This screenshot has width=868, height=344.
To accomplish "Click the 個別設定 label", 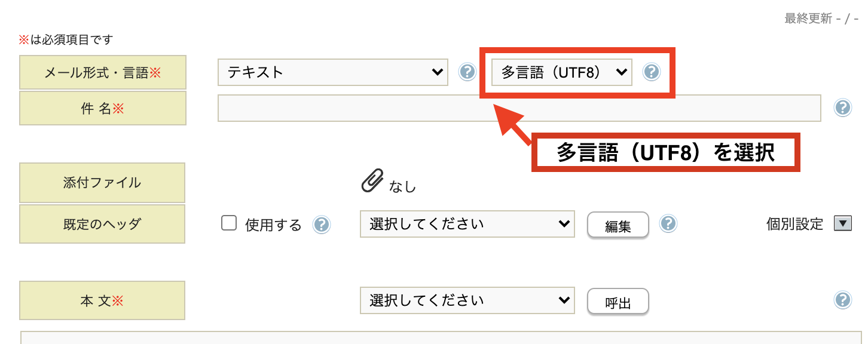I will (794, 225).
